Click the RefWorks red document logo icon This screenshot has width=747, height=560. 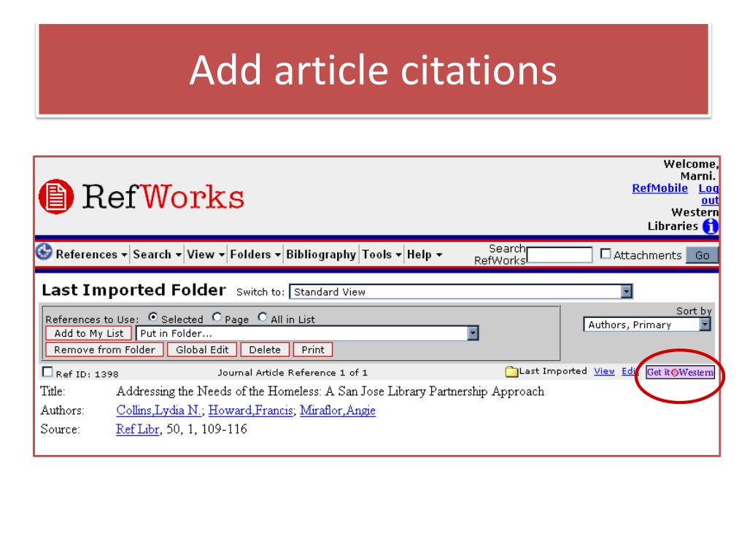tap(56, 197)
